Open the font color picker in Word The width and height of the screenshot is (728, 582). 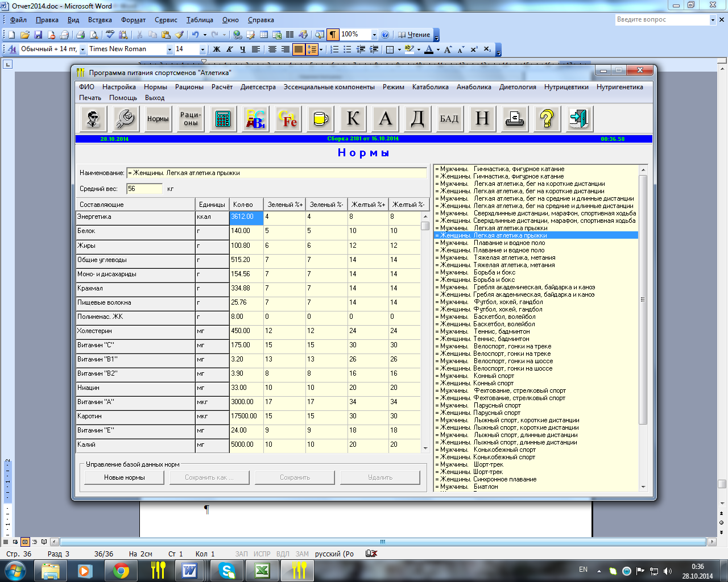click(438, 49)
